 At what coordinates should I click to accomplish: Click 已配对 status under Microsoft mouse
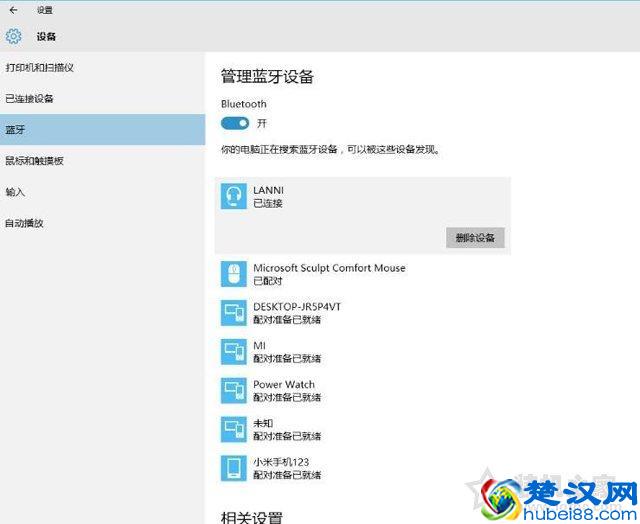[268, 281]
